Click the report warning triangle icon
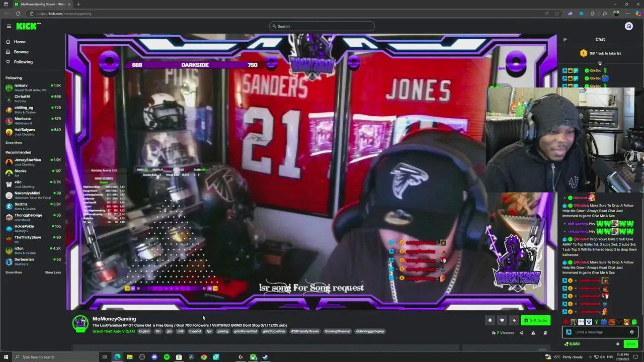644x362 pixels. click(x=533, y=333)
